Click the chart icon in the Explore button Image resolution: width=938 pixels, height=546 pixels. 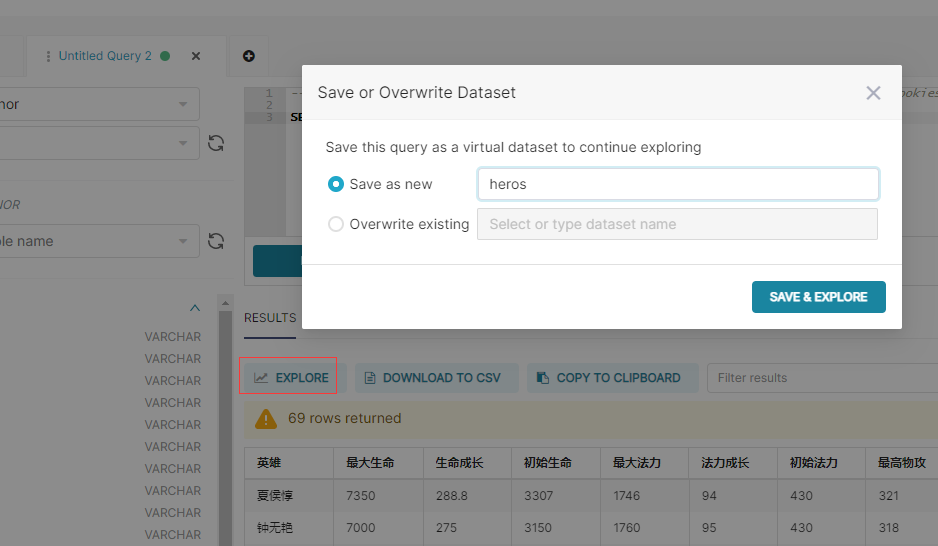pos(261,378)
